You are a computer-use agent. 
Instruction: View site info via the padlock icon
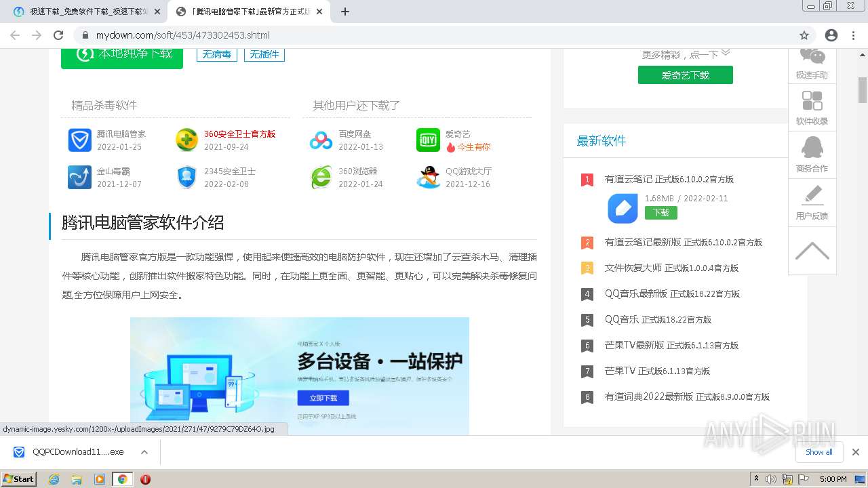coord(85,35)
